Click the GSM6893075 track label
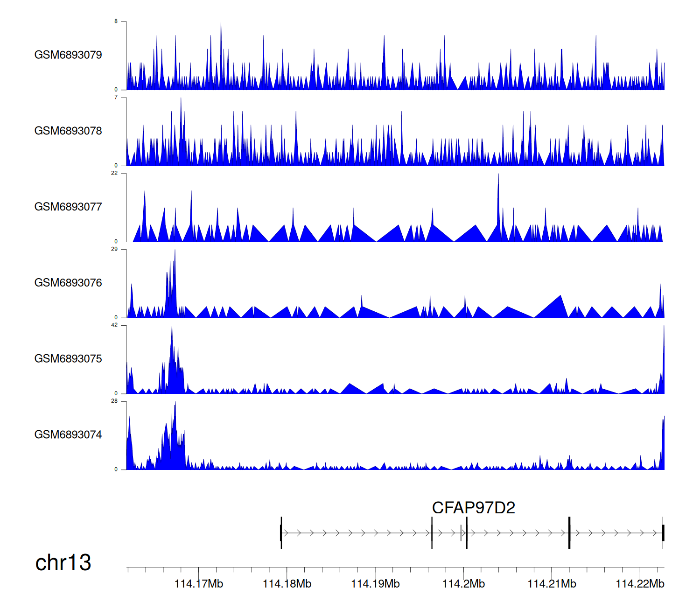 (x=68, y=359)
